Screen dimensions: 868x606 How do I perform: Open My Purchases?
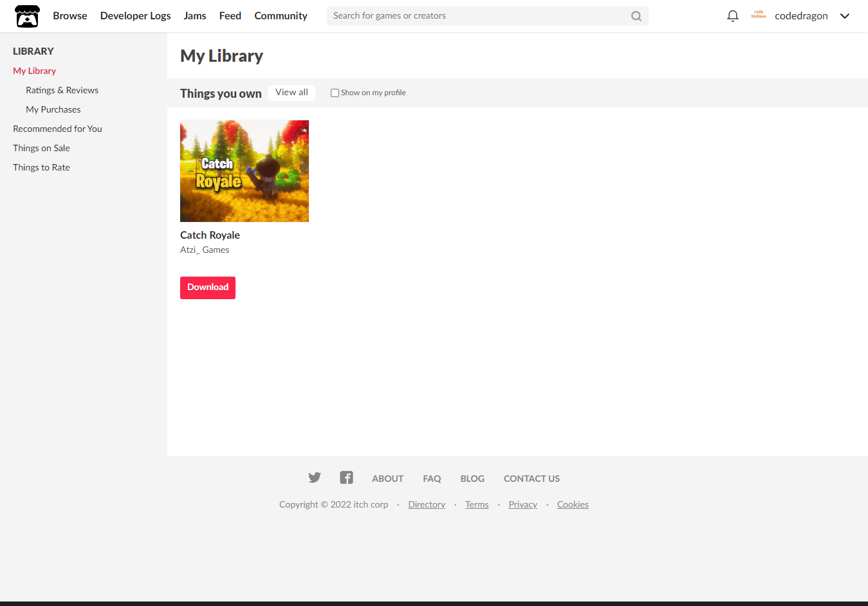pos(53,109)
